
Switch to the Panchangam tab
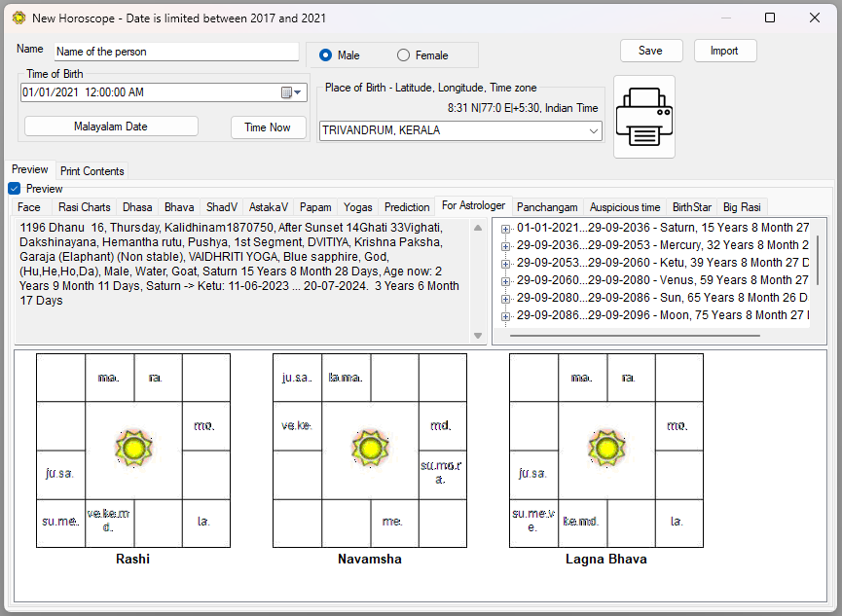coord(547,206)
